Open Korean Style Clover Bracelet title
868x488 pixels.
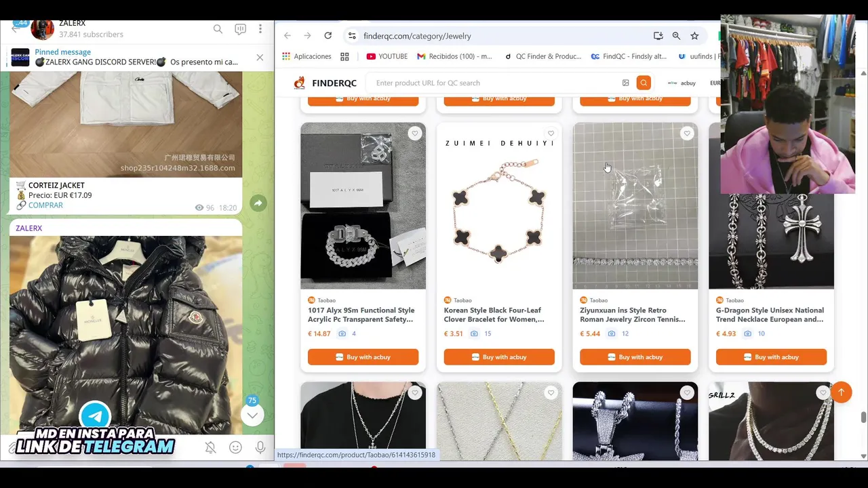click(494, 314)
